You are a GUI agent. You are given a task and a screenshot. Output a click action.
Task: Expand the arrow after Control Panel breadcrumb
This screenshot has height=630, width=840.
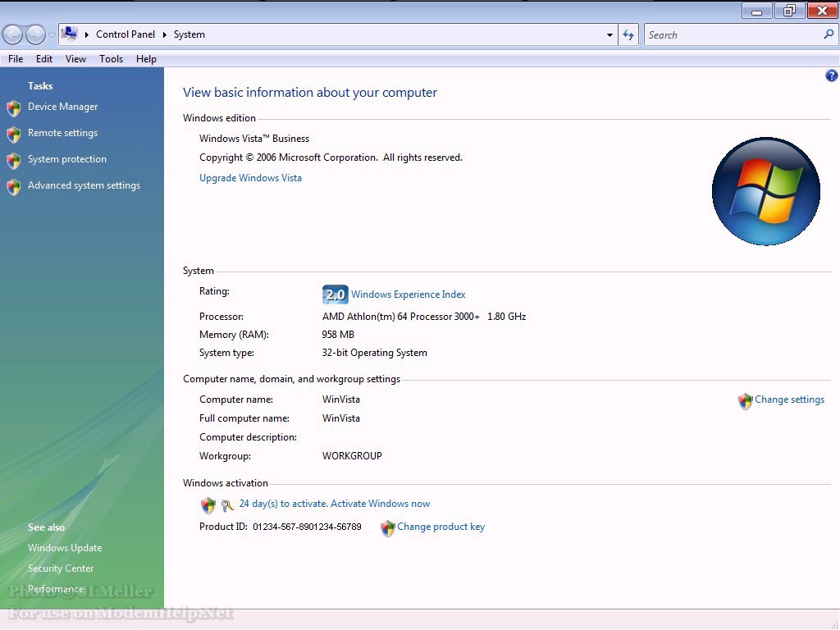pyautogui.click(x=164, y=34)
